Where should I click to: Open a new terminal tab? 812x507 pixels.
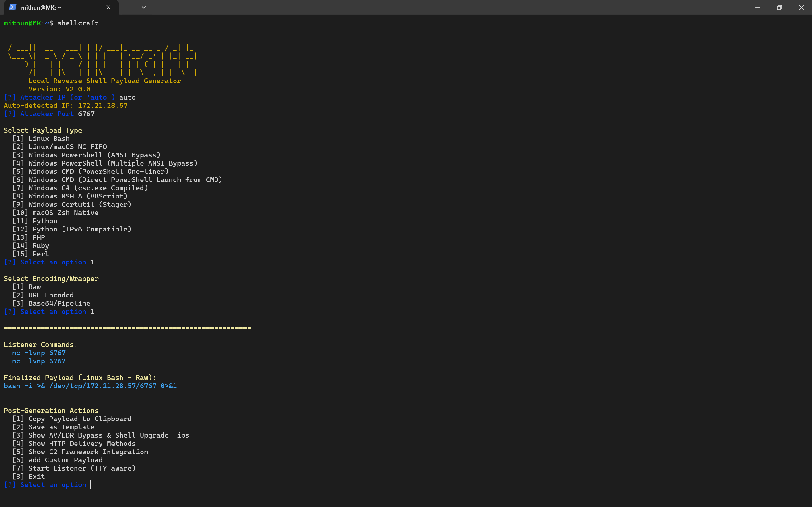[x=129, y=7]
